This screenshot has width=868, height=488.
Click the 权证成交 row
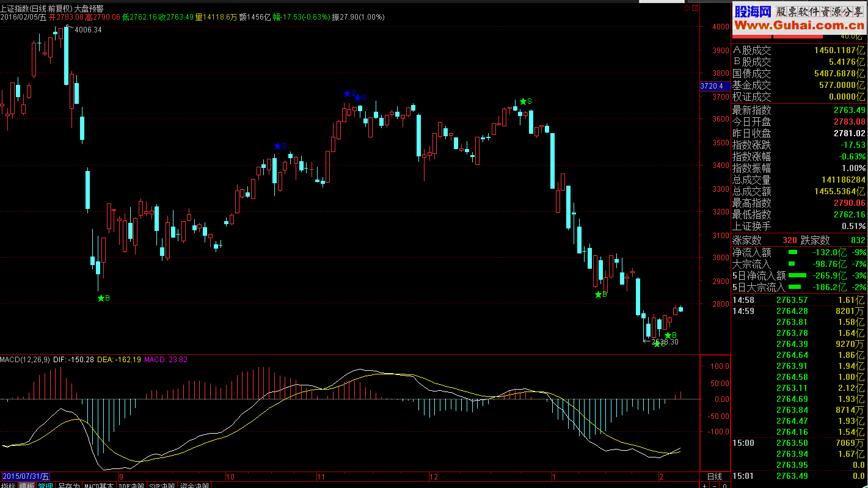pyautogui.click(x=799, y=97)
